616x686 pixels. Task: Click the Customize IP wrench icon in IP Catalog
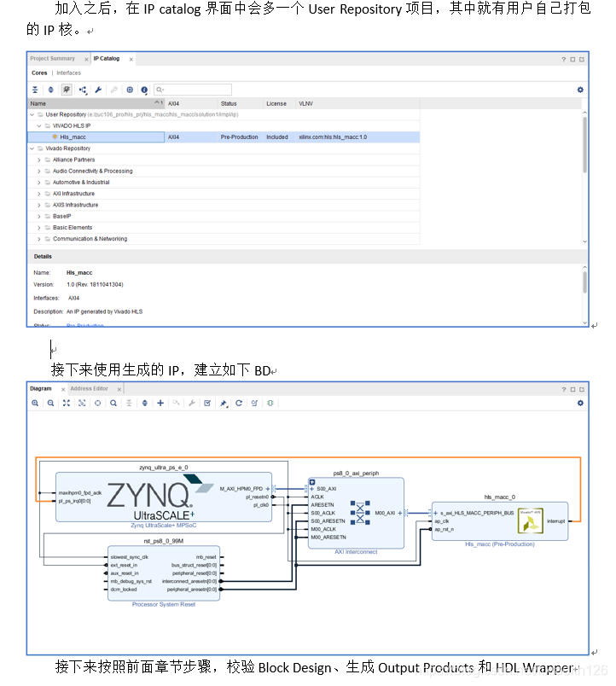tap(98, 90)
